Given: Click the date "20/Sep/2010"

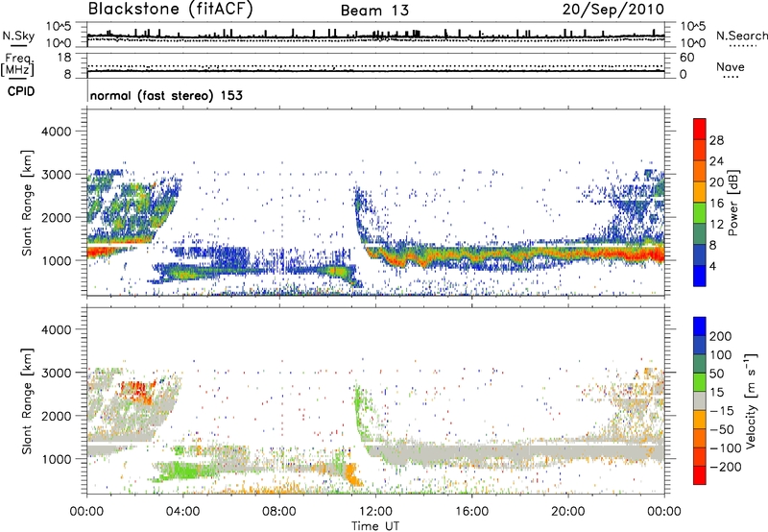Looking at the screenshot, I should tap(613, 10).
